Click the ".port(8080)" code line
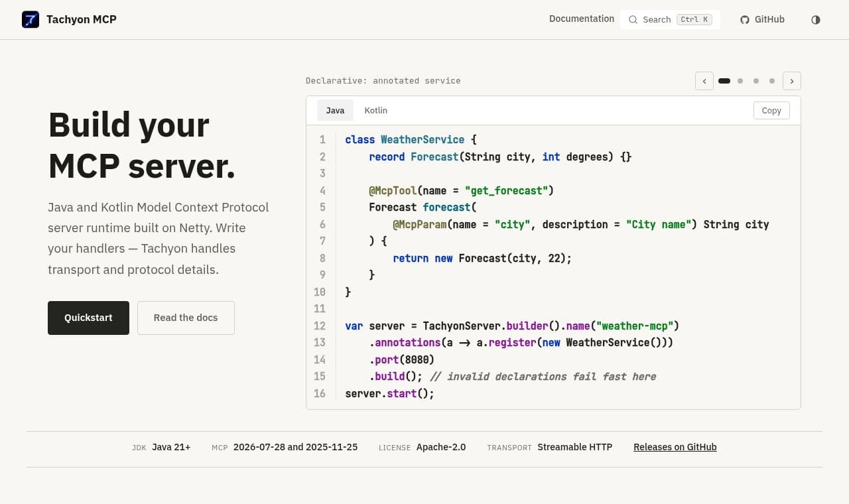Screen dimensions: 849x504 coord(402,359)
